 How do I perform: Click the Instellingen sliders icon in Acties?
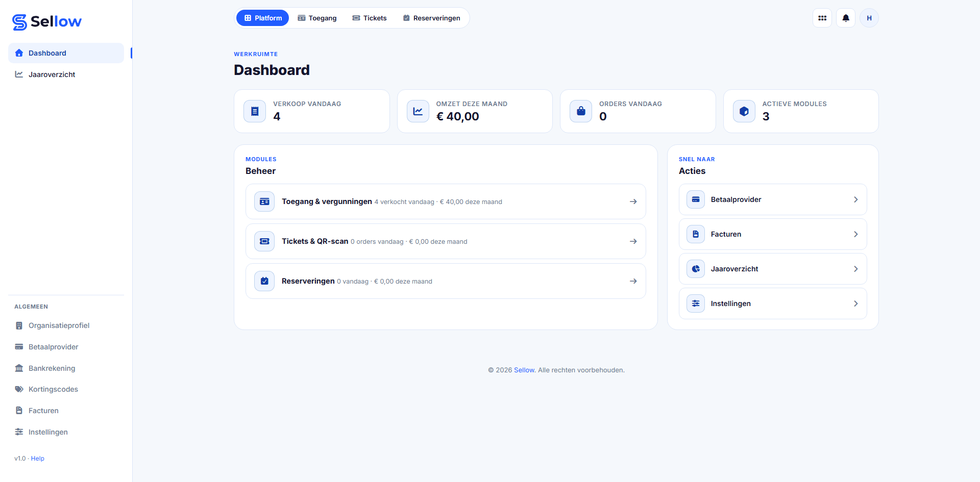coord(696,303)
